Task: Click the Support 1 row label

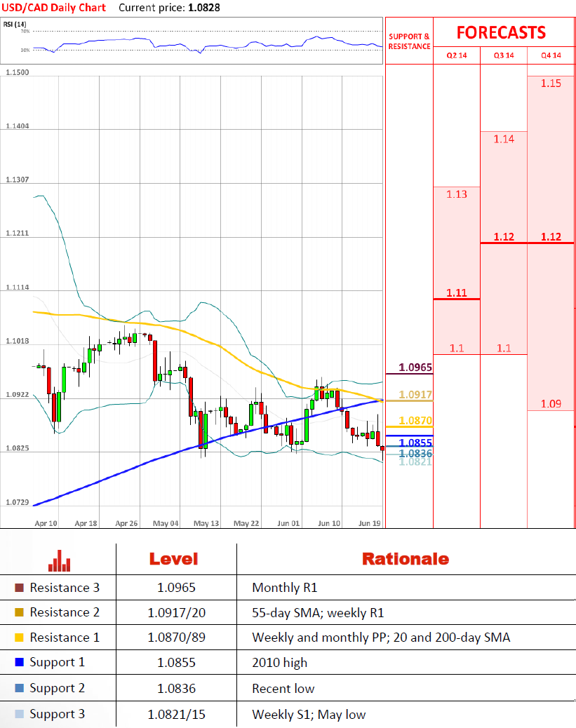Action: point(57,663)
